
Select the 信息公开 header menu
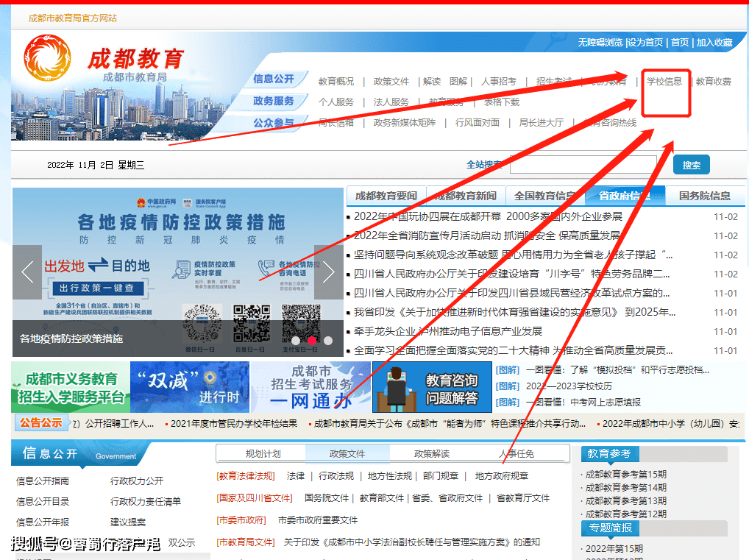point(273,79)
